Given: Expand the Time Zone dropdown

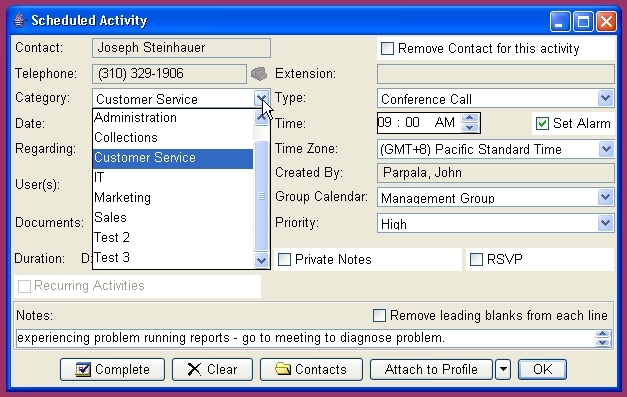Looking at the screenshot, I should (x=606, y=149).
